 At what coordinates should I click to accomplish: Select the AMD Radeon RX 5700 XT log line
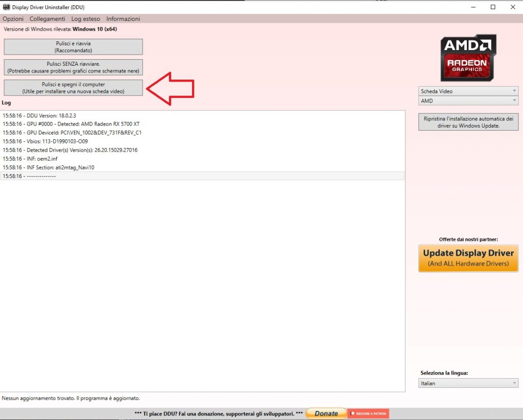(x=202, y=124)
